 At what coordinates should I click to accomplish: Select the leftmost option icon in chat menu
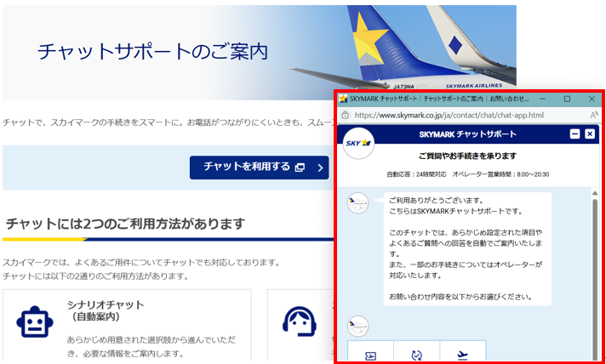point(370,355)
